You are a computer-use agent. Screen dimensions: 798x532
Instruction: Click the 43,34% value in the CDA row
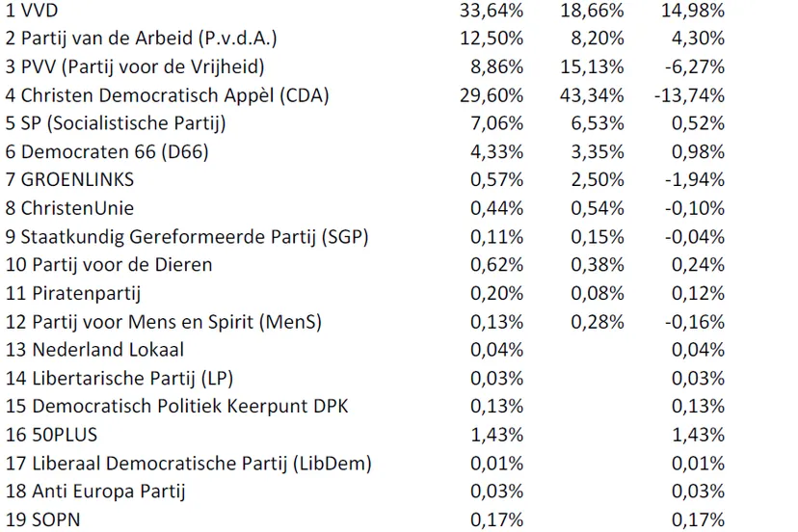[x=592, y=95]
